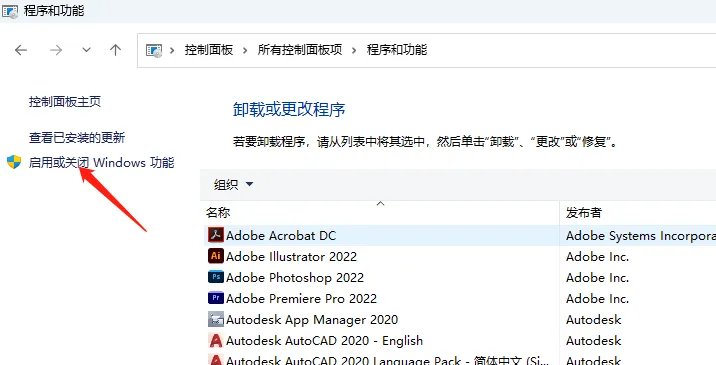
Task: Sort list by 名称 column header
Action: click(x=218, y=212)
